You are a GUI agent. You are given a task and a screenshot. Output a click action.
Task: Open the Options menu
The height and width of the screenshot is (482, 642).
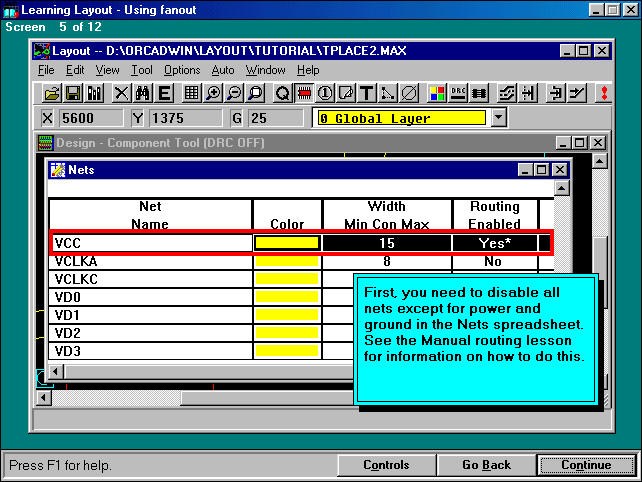tap(182, 70)
